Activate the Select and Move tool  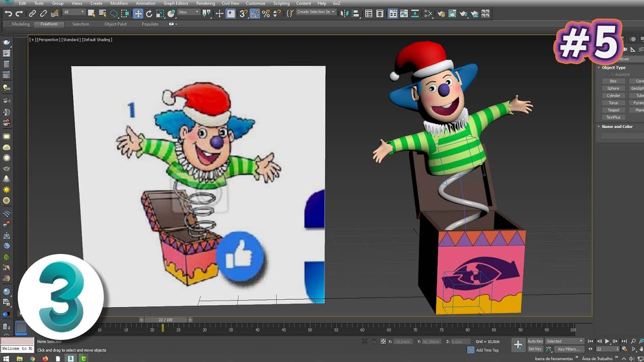138,14
